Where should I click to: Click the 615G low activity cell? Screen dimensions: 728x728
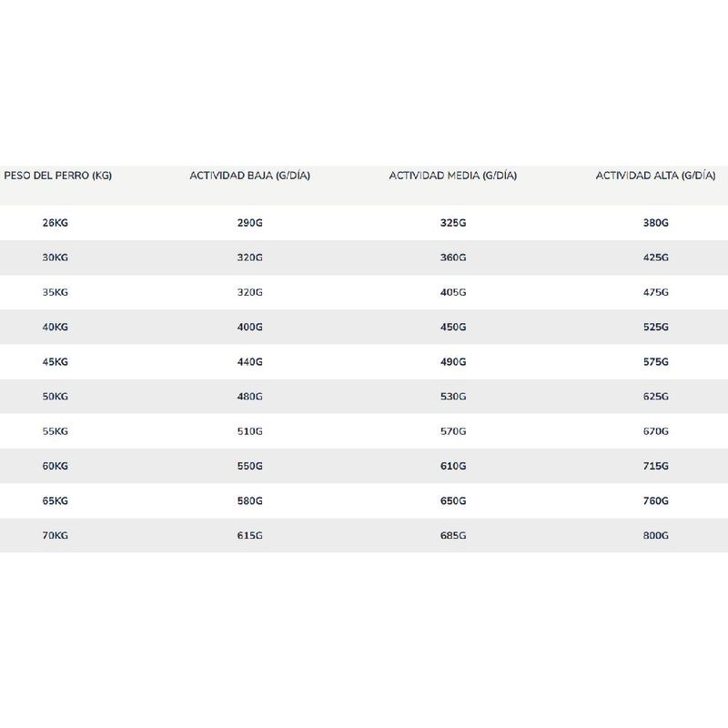(249, 536)
